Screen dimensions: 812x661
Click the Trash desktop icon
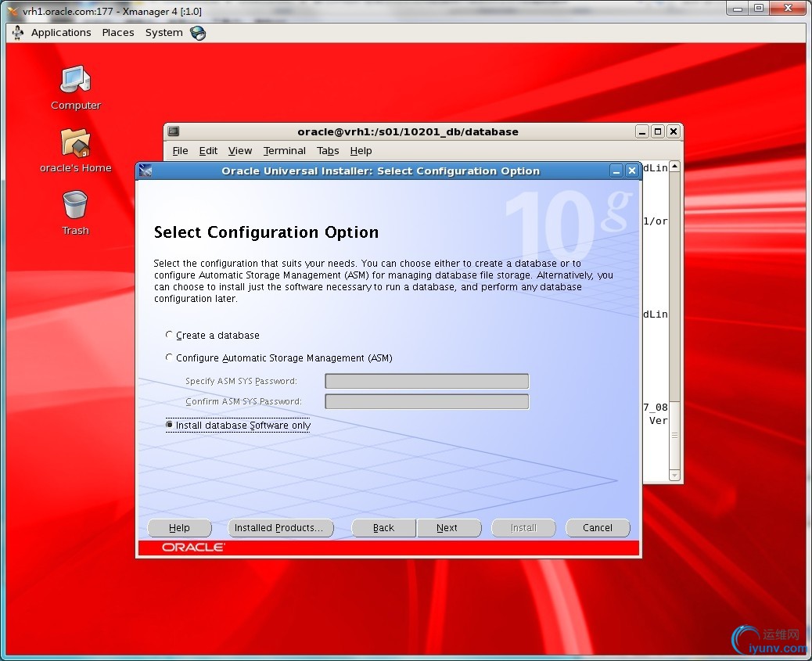75,207
